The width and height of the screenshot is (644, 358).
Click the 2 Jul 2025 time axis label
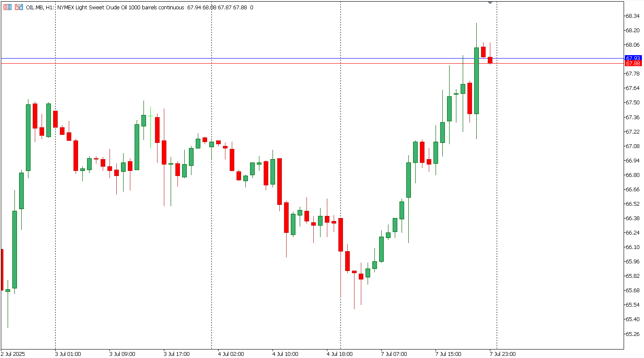13,354
